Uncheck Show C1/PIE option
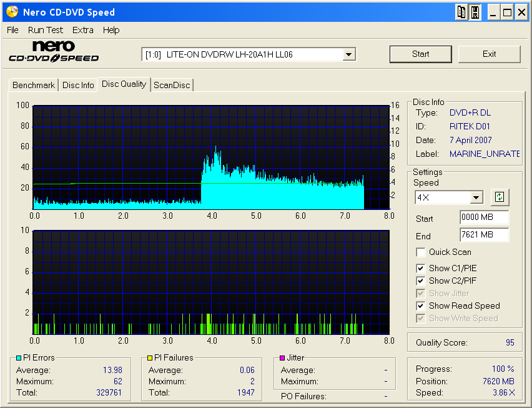 420,268
